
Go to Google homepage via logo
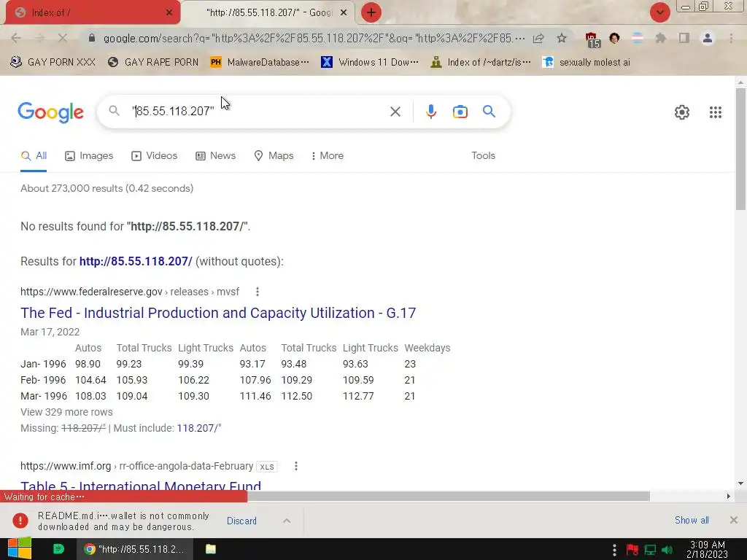[50, 112]
